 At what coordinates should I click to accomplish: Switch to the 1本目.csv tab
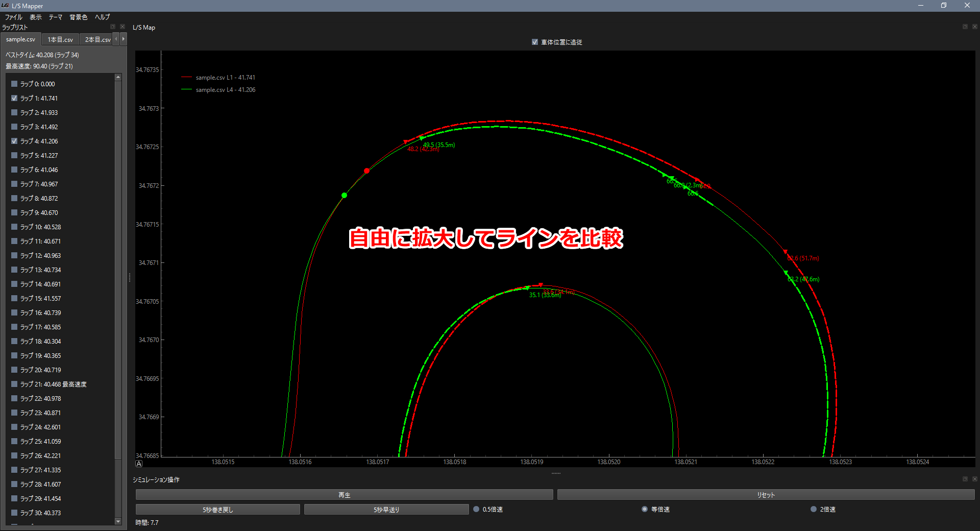pyautogui.click(x=60, y=39)
